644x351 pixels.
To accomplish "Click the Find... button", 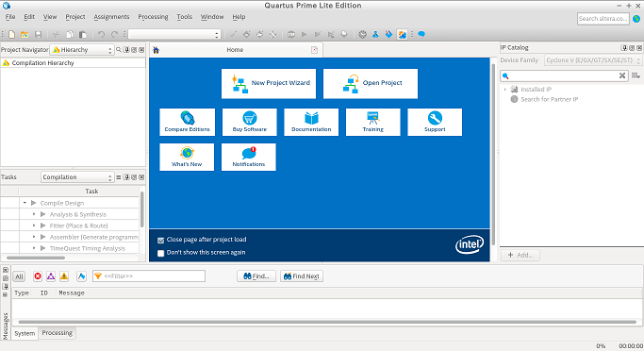I will [x=256, y=276].
